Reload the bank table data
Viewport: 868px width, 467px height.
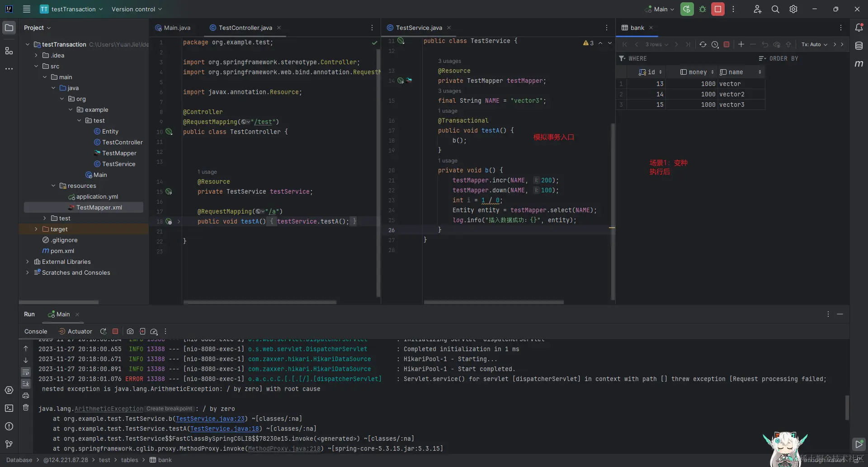pyautogui.click(x=703, y=44)
